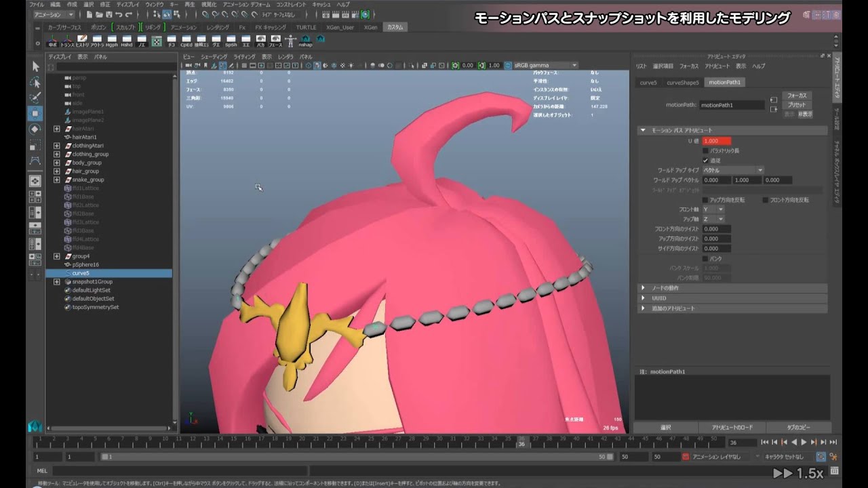The width and height of the screenshot is (868, 488).
Task: Expand the hairAtari tree node
Action: point(57,129)
